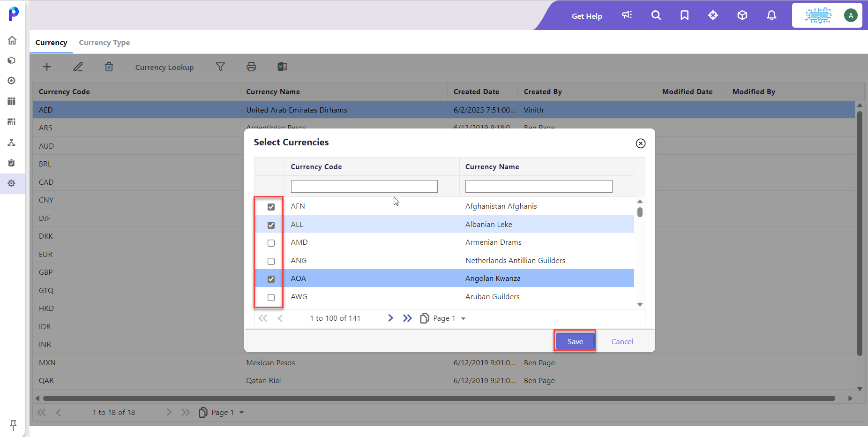Open the clipboard tasks icon in sidebar
Screen dimensions: 868x437
pyautogui.click(x=12, y=163)
